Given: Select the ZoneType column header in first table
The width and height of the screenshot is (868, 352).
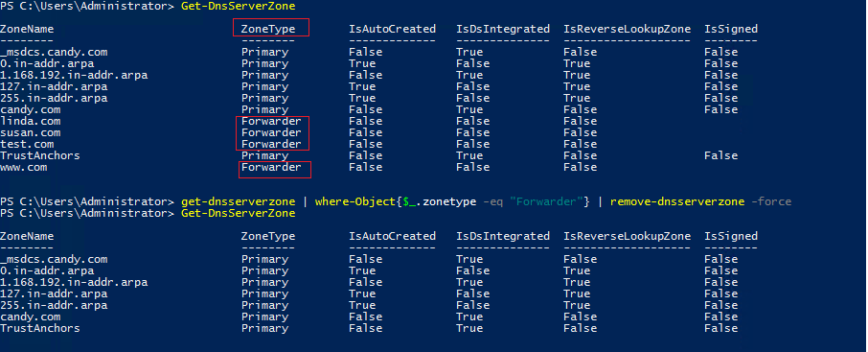Looking at the screenshot, I should coord(268,28).
